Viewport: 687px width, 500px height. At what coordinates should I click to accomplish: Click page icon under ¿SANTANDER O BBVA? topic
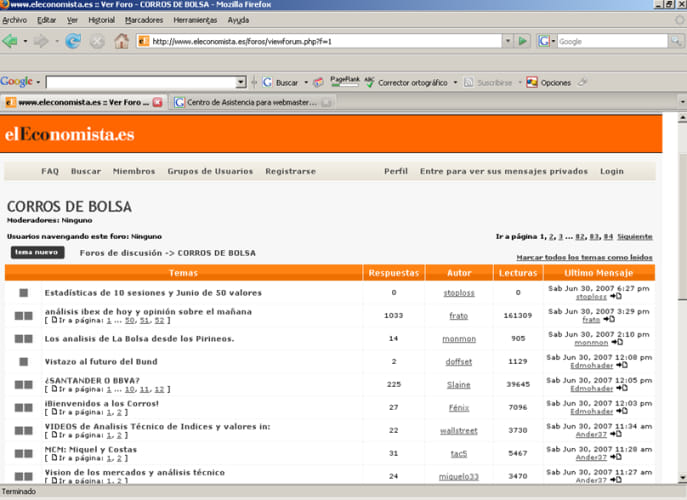point(54,389)
